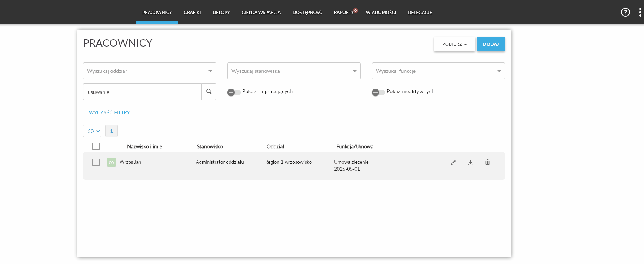Screen dimensions: 644x264
Task: Enable the Pokaż nieaktywnych switch
Action: coord(378,92)
